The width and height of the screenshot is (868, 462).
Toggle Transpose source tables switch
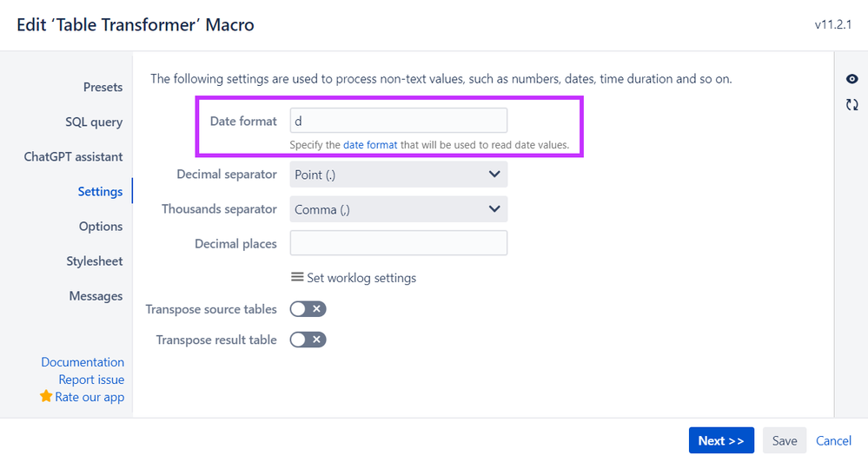coord(308,309)
